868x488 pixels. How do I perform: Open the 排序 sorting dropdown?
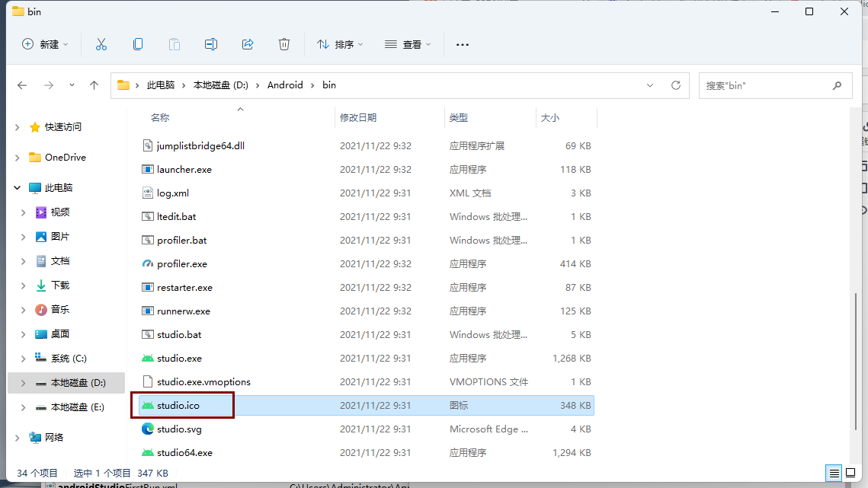(x=340, y=44)
